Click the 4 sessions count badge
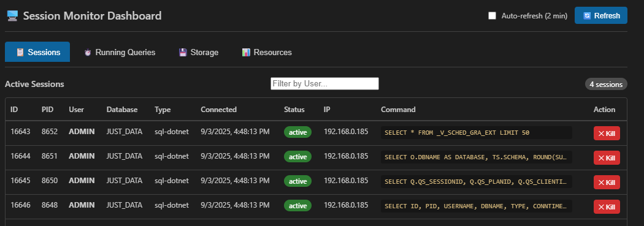 (x=606, y=84)
